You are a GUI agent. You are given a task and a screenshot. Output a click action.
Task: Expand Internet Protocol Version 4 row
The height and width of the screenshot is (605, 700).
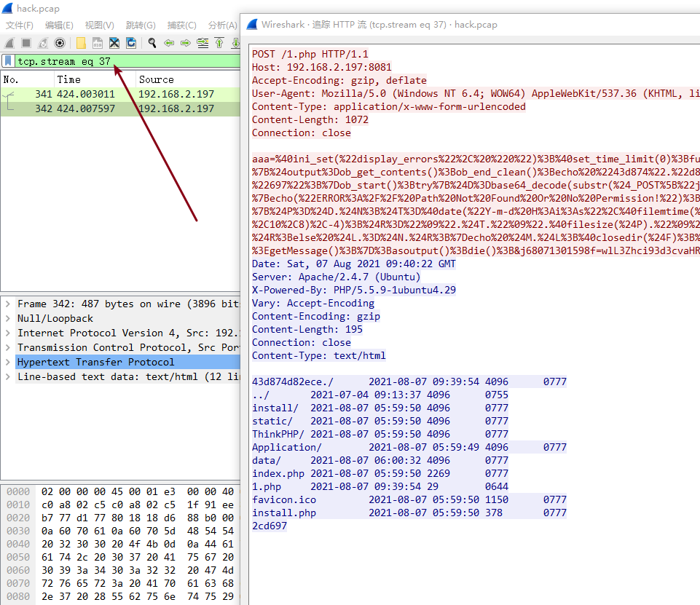(x=7, y=333)
